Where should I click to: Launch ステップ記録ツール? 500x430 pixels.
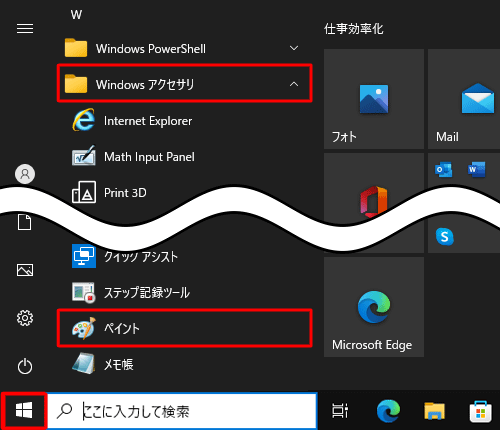pyautogui.click(x=185, y=293)
